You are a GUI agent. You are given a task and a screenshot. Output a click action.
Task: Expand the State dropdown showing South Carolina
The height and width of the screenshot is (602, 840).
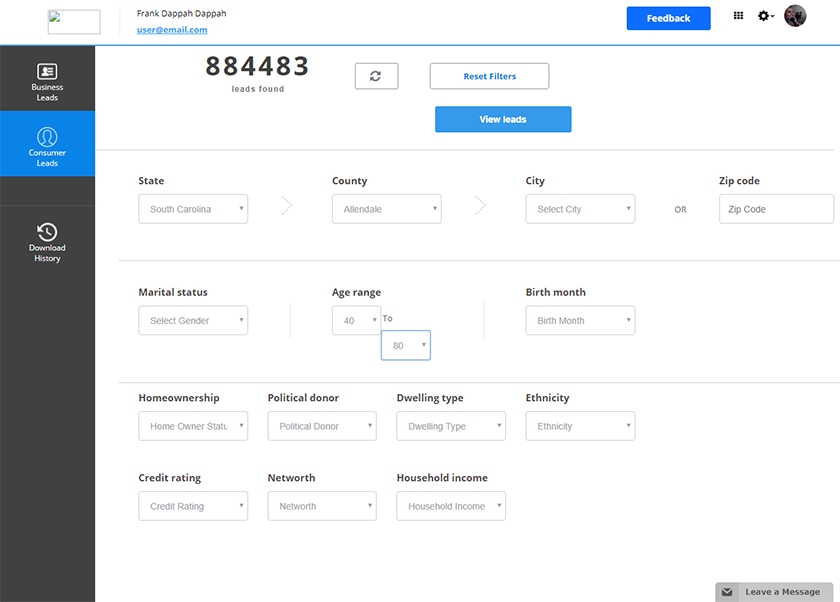(193, 209)
